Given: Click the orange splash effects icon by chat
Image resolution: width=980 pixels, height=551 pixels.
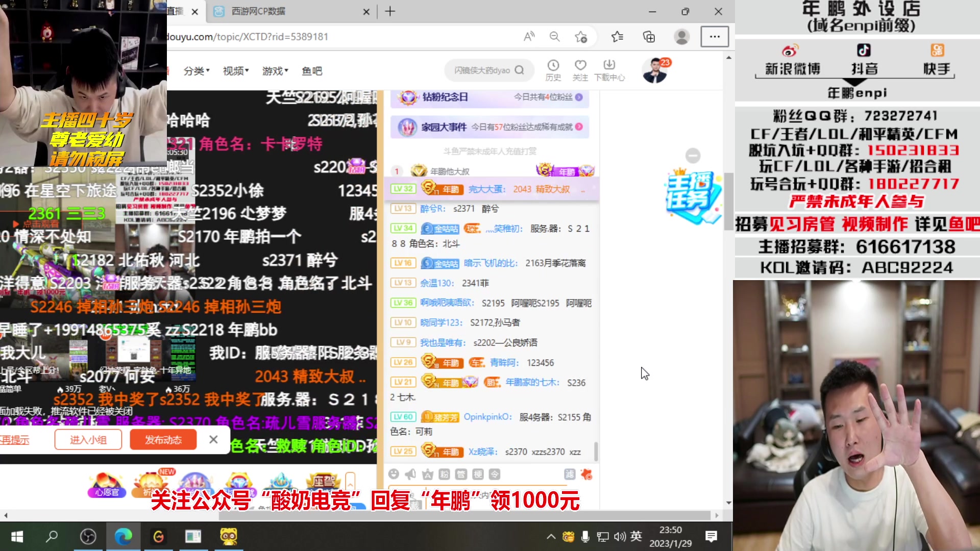Looking at the screenshot, I should 586,474.
